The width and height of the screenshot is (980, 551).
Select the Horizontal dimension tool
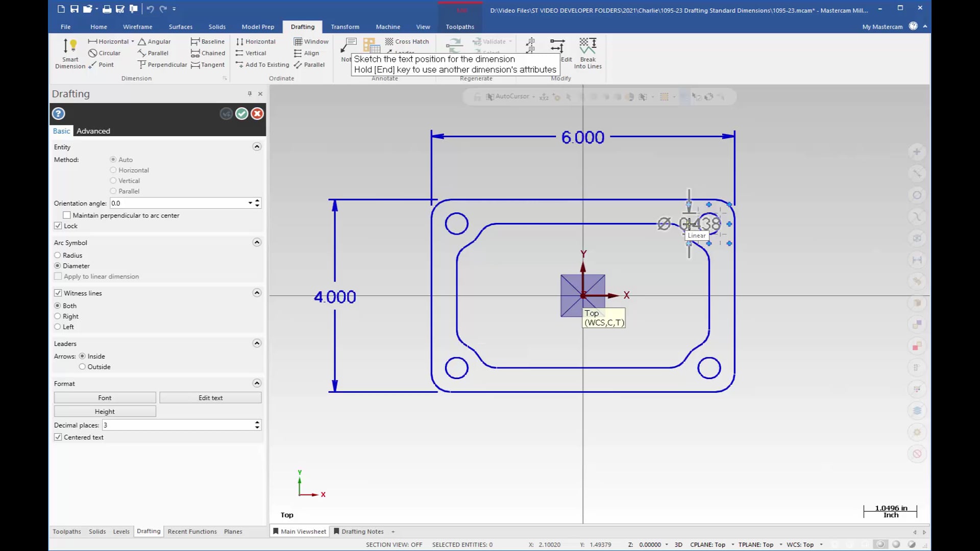[109, 41]
